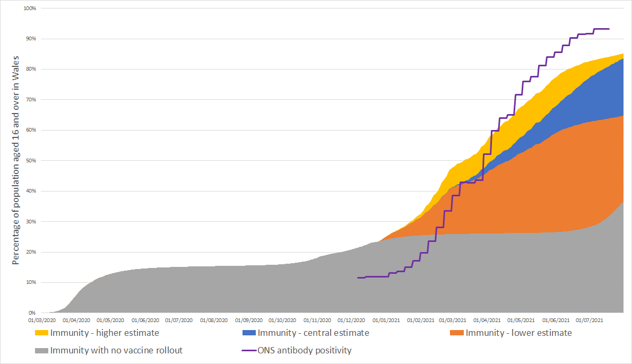The image size is (632, 364).
Task: Click the vertical axis title about Wales population
Action: pyautogui.click(x=16, y=160)
